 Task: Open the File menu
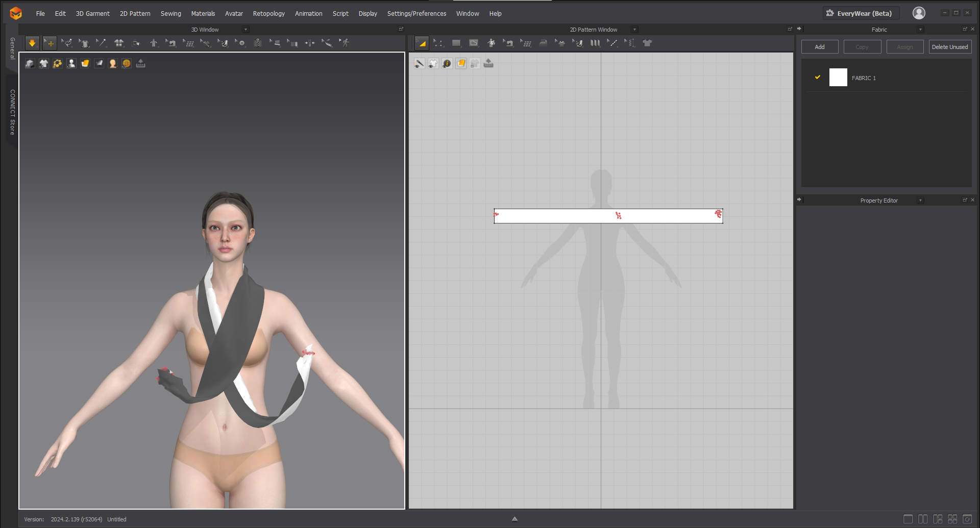pos(40,14)
